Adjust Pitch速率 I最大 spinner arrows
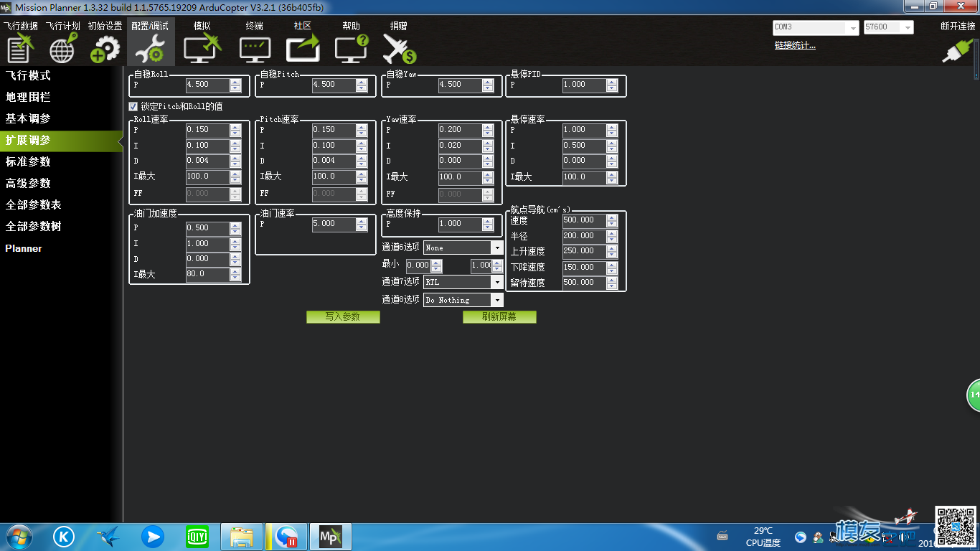Viewport: 980px width, 551px height. tap(362, 176)
